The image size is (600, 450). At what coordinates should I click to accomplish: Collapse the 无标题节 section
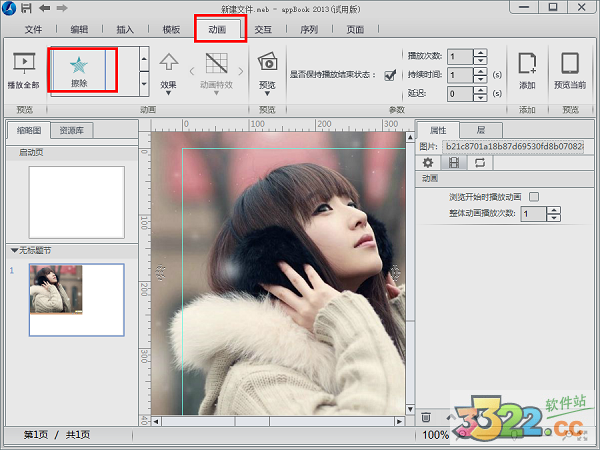tap(14, 249)
